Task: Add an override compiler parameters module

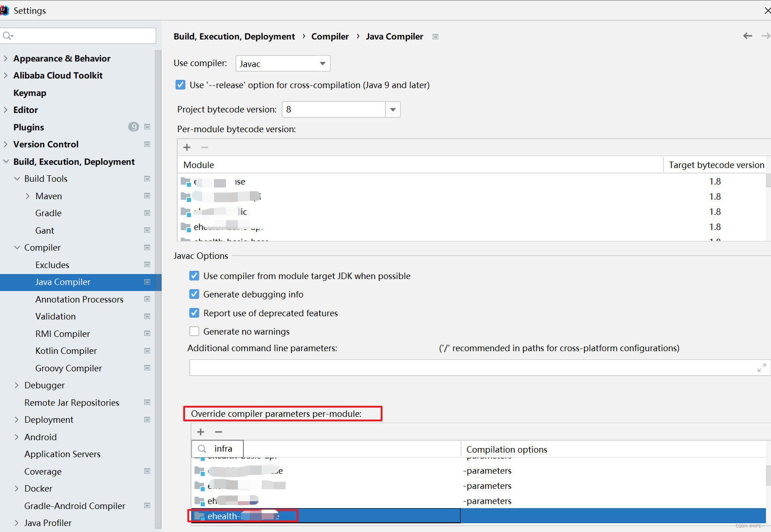Action: [x=201, y=432]
